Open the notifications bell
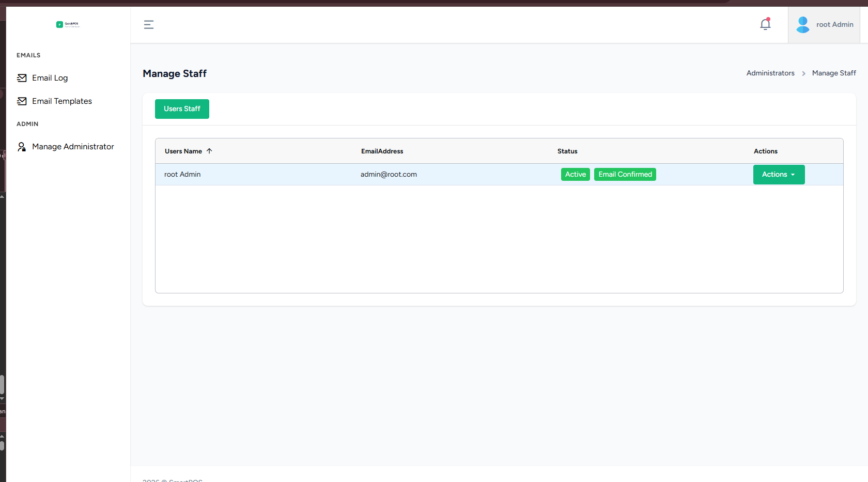Viewport: 868px width, 482px height. click(765, 24)
